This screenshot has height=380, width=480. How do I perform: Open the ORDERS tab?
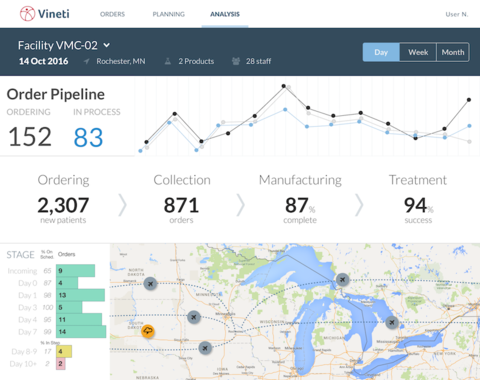(112, 14)
